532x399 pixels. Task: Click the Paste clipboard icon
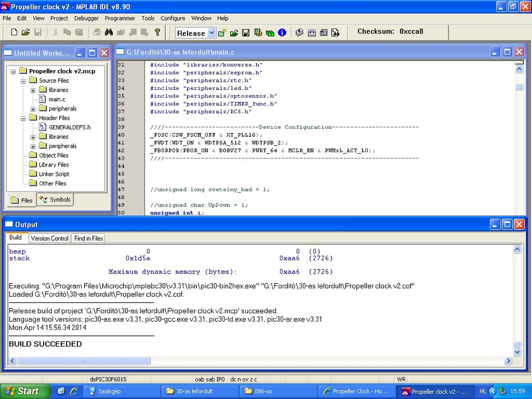pyautogui.click(x=79, y=32)
